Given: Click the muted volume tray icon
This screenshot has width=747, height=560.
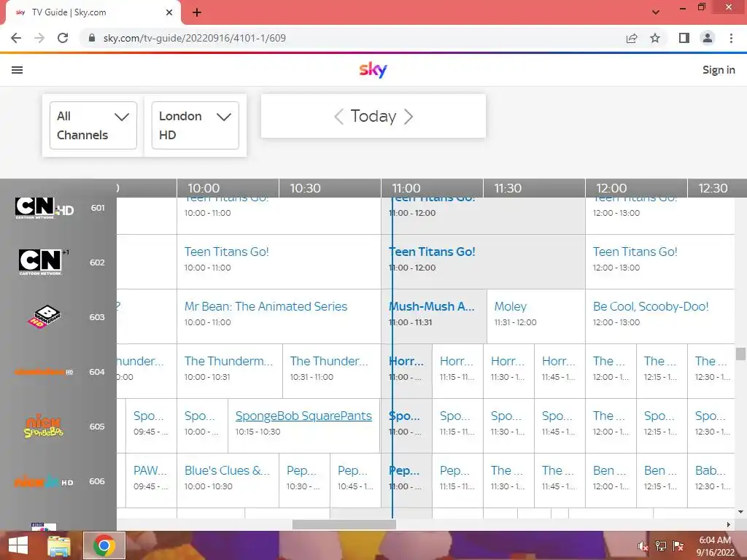Looking at the screenshot, I should 643,546.
